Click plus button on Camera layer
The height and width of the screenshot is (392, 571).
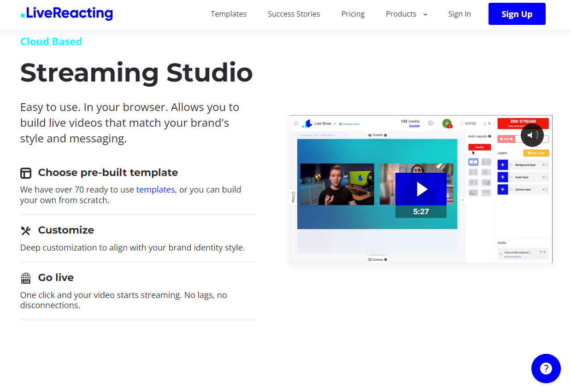coord(503,189)
